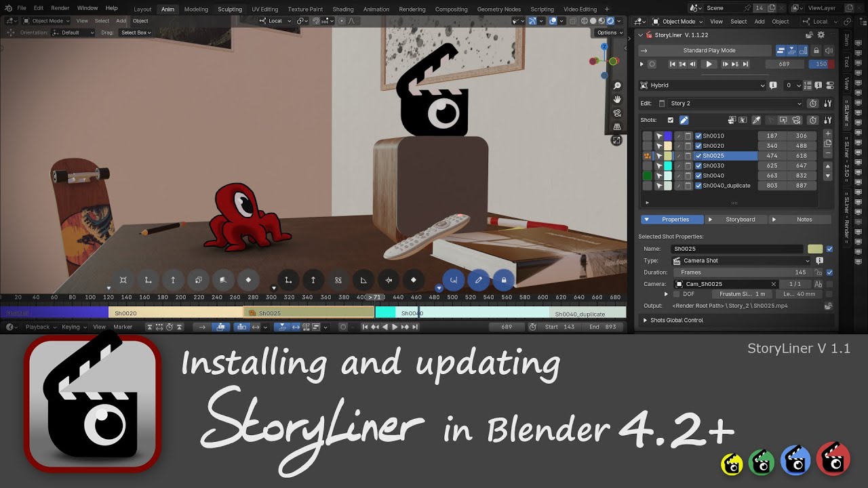The height and width of the screenshot is (488, 868).
Task: Open StoryLiner settings gear icon
Action: tap(821, 35)
